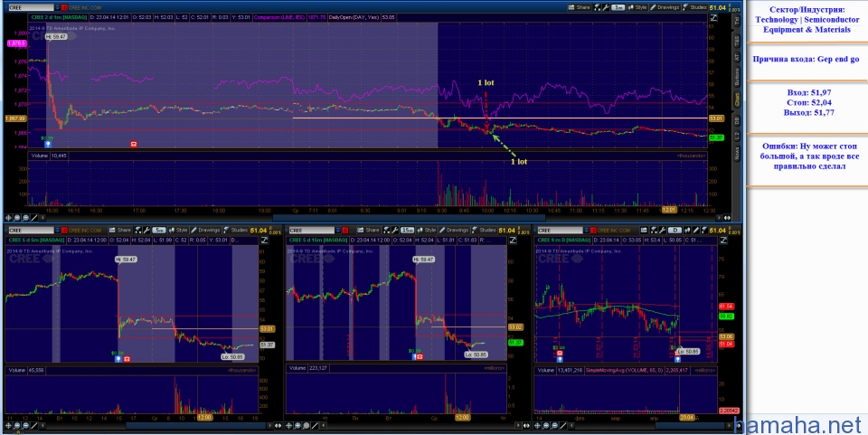The width and height of the screenshot is (868, 435).
Task: Click the 'Lo: 50.85' label on the daily chart
Action: (687, 352)
